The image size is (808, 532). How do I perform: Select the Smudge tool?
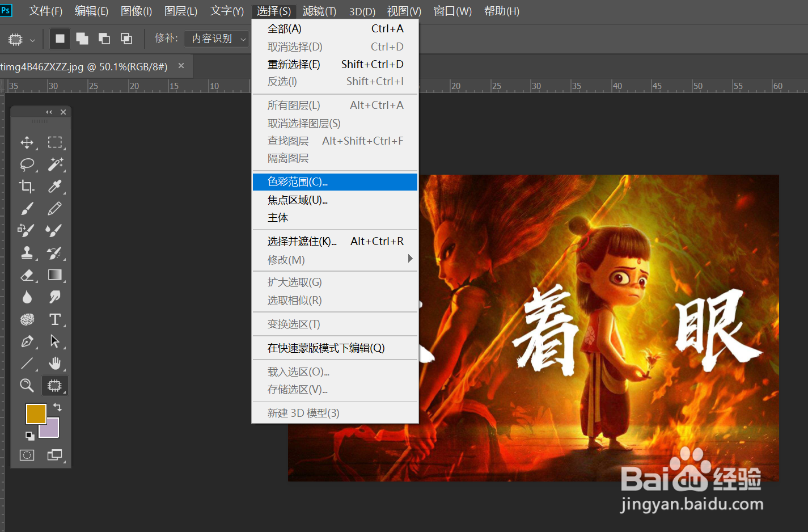tap(55, 297)
